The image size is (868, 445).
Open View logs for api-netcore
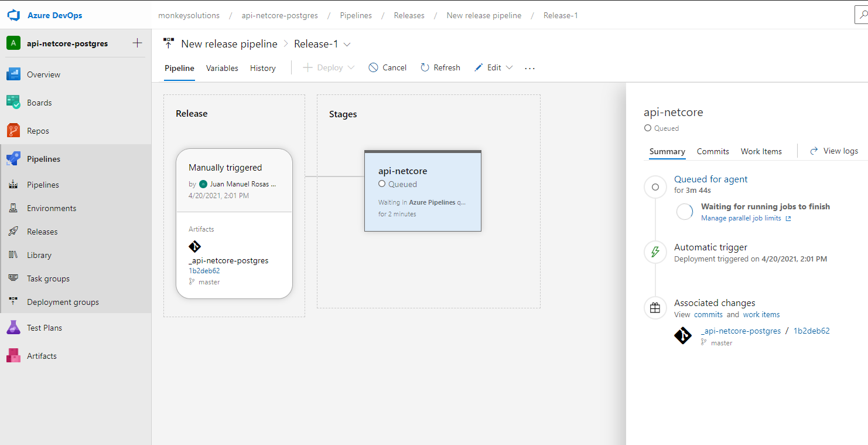coord(834,151)
